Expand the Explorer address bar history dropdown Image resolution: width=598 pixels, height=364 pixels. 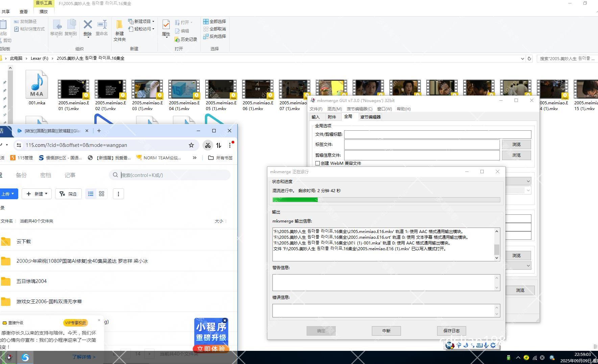(522, 58)
